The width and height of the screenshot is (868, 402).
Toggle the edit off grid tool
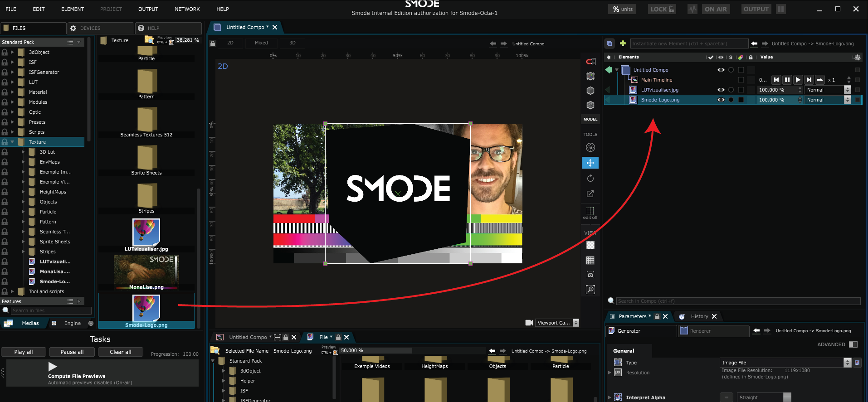(590, 213)
